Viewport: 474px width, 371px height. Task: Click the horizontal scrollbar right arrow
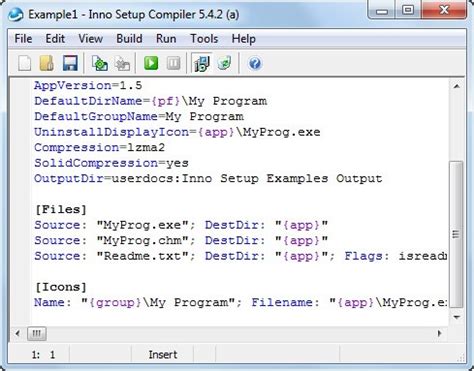[440, 333]
